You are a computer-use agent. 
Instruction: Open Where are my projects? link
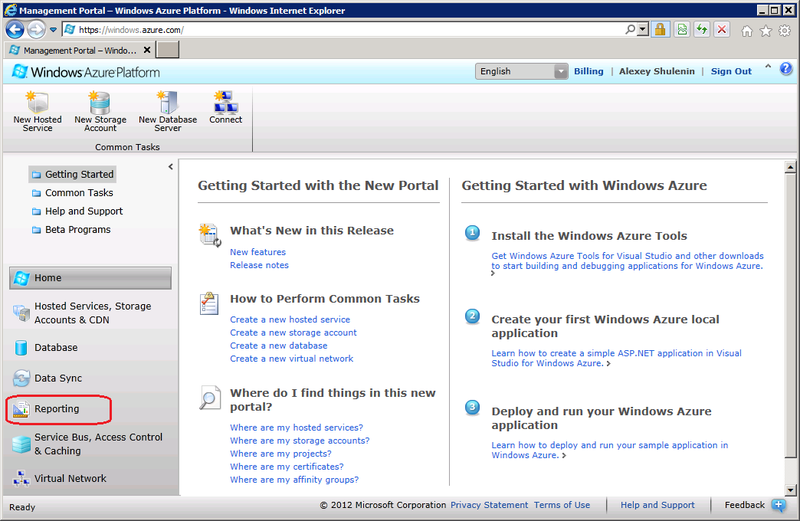281,454
